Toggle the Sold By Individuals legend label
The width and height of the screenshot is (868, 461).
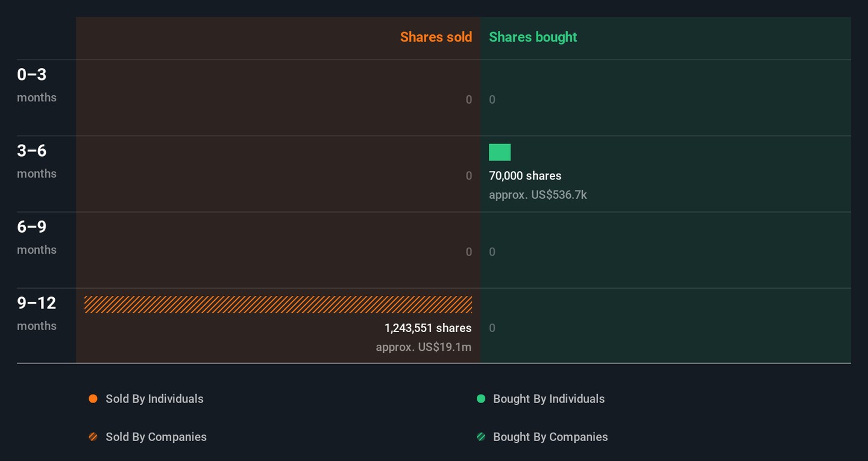(x=154, y=399)
